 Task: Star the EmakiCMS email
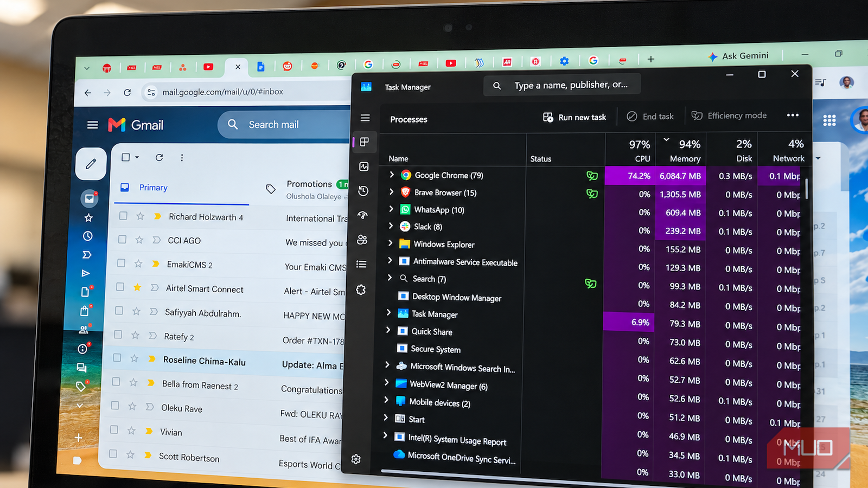point(138,264)
